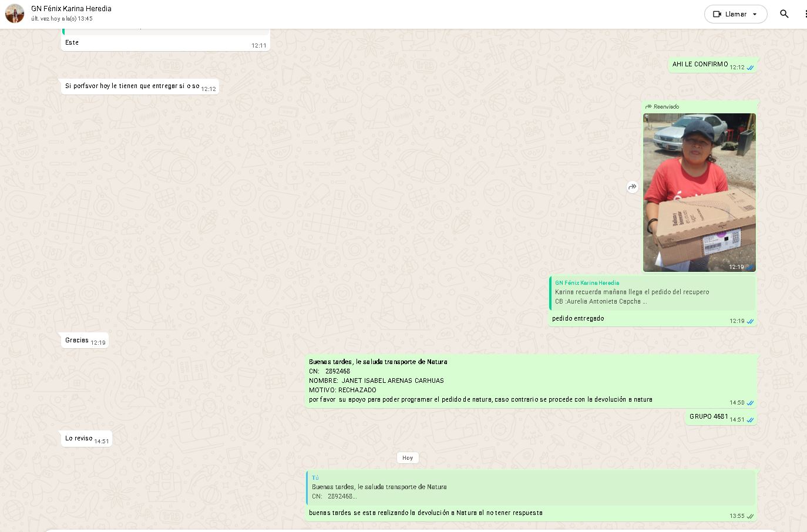Click the forward icon beside the photo
This screenshot has height=532, width=807.
click(x=633, y=187)
